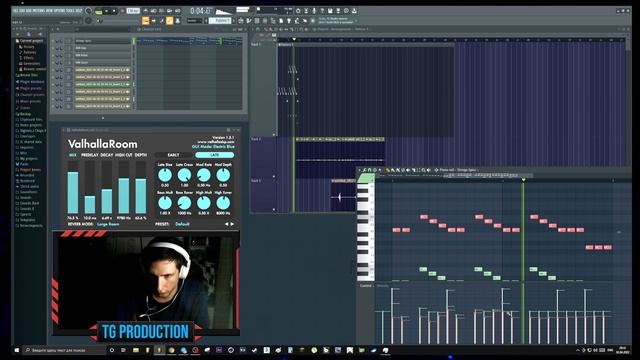Click the Late Size knob
Image resolution: width=640 pixels, height=360 pixels.
click(165, 175)
